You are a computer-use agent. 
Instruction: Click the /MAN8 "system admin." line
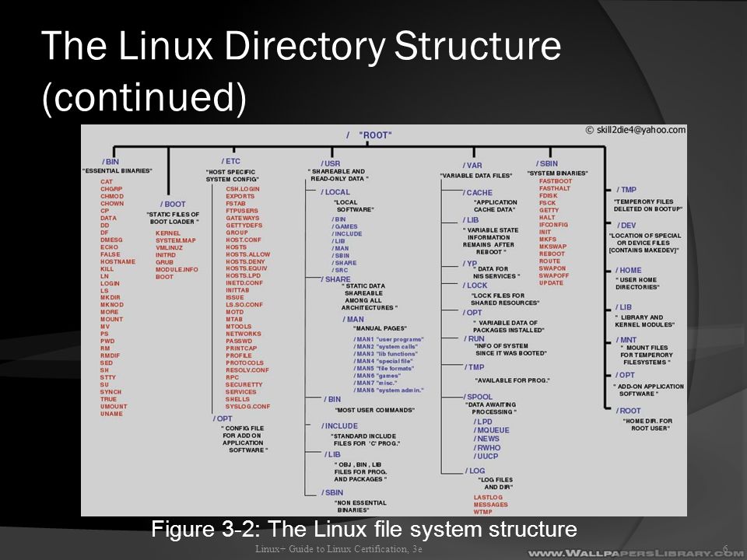point(388,390)
